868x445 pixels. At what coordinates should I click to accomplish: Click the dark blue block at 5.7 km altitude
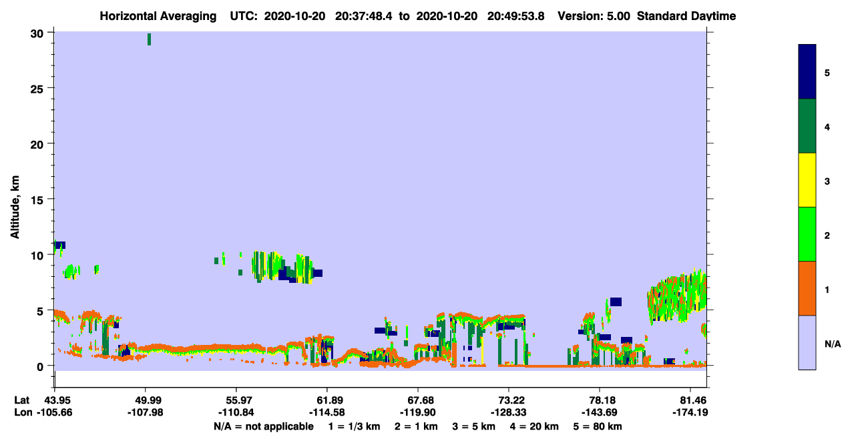coord(616,302)
